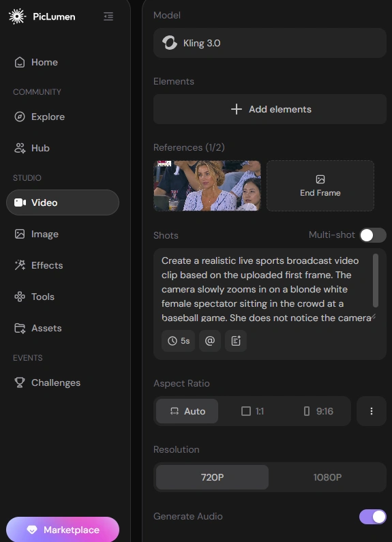Screen dimensions: 392x542
Task: Open the Kling 3.0 model selector
Action: 270,43
